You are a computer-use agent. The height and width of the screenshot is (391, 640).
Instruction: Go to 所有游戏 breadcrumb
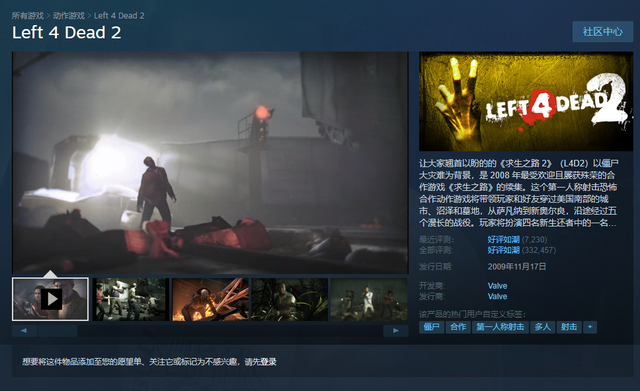28,16
